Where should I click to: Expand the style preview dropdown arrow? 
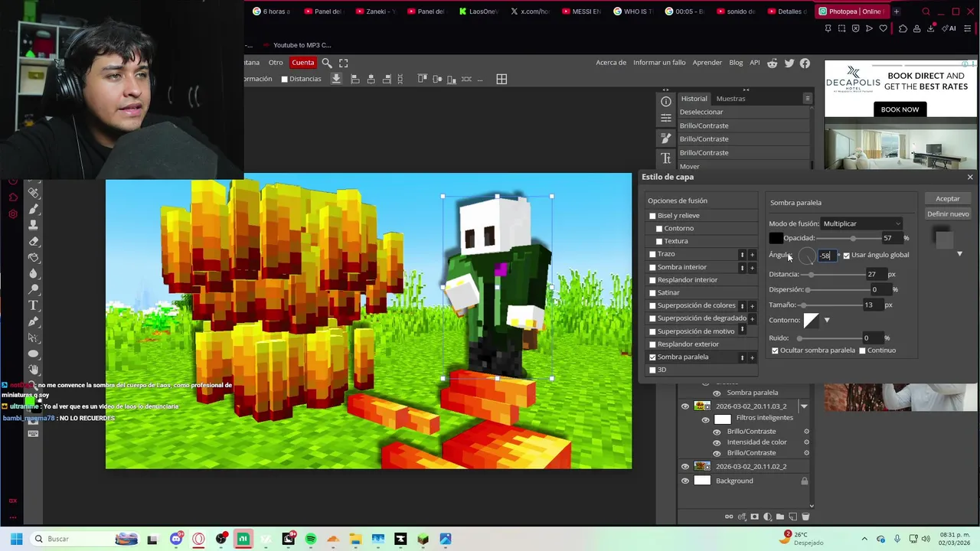pyautogui.click(x=959, y=254)
